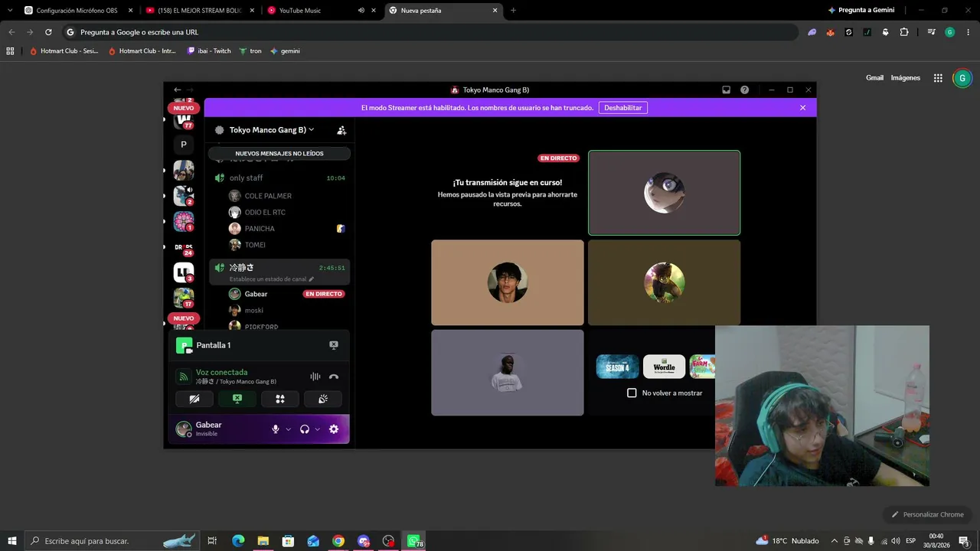This screenshot has width=980, height=551.
Task: Reload the current Chrome page
Action: click(48, 32)
